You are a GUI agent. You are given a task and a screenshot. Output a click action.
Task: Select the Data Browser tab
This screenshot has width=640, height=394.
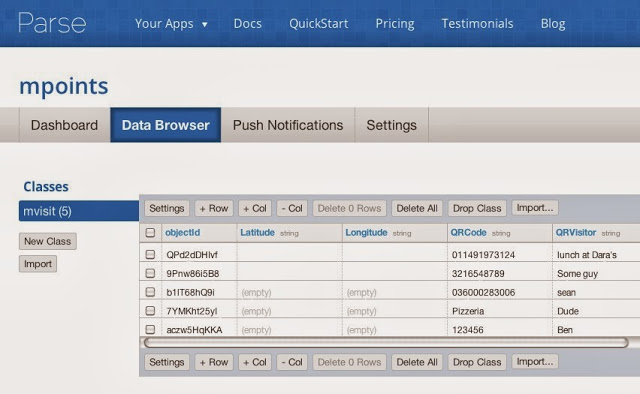pyautogui.click(x=165, y=125)
